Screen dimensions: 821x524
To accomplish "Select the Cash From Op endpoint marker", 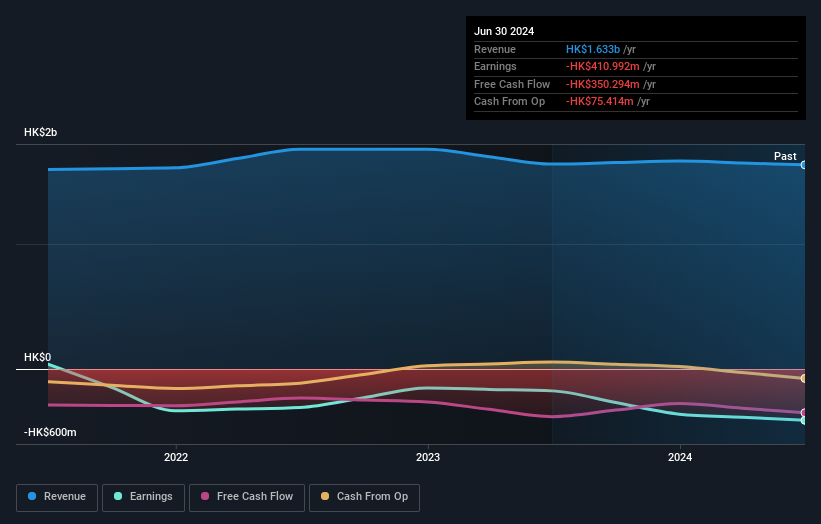I will coord(804,378).
